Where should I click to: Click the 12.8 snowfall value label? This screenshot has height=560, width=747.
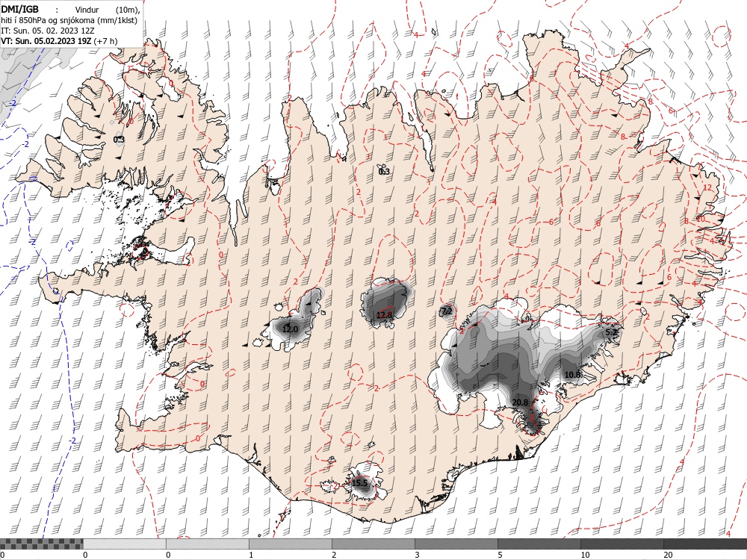pyautogui.click(x=384, y=315)
